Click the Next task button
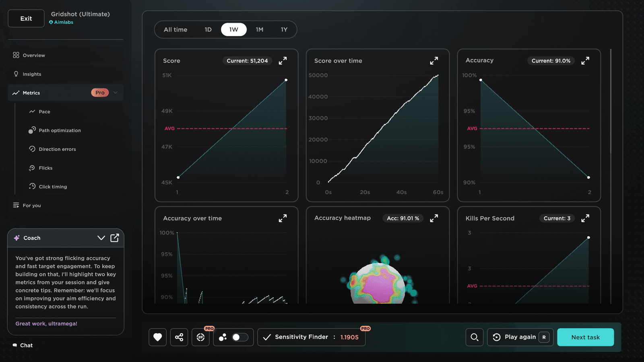Viewport: 644px width, 362px height. (586, 337)
